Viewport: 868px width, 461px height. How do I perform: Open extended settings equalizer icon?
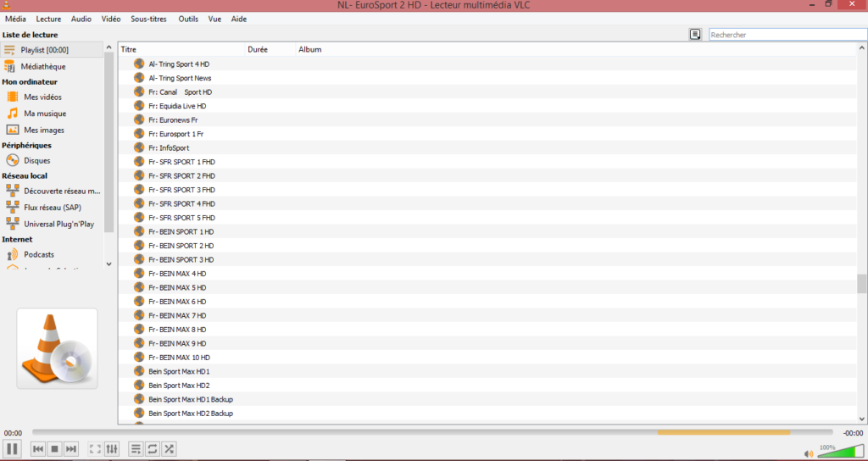pos(111,449)
